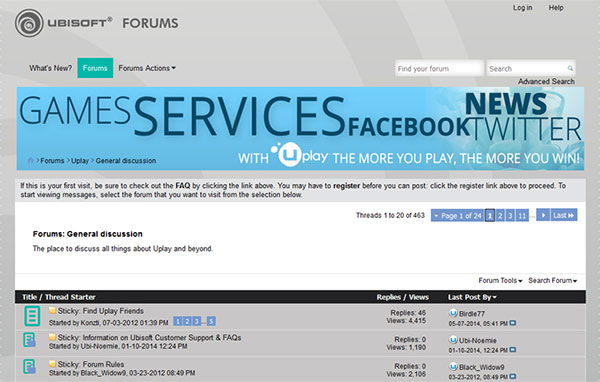Go to last post by Ubi-Noemie icon
Image resolution: width=600 pixels, height=382 pixels.
pyautogui.click(x=513, y=350)
